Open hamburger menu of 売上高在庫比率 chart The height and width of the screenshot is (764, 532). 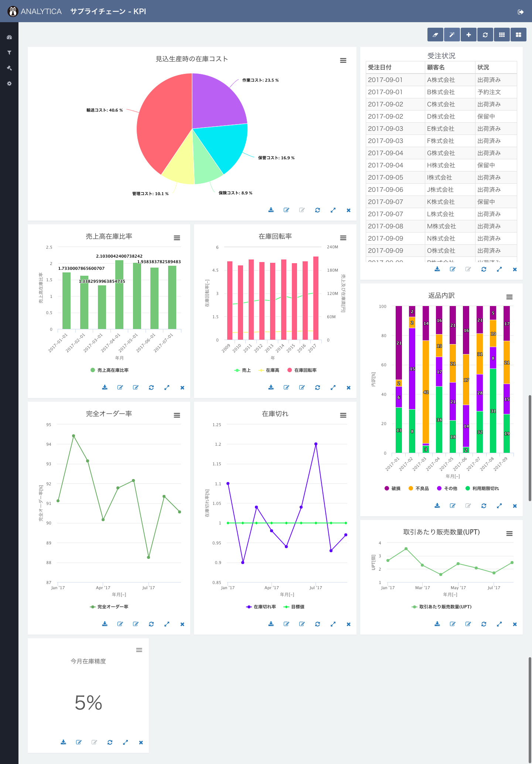click(177, 238)
